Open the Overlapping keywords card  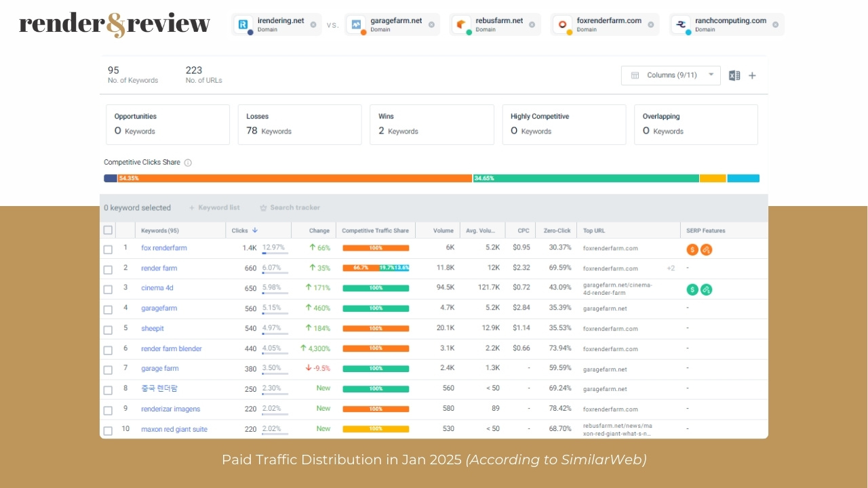[696, 124]
